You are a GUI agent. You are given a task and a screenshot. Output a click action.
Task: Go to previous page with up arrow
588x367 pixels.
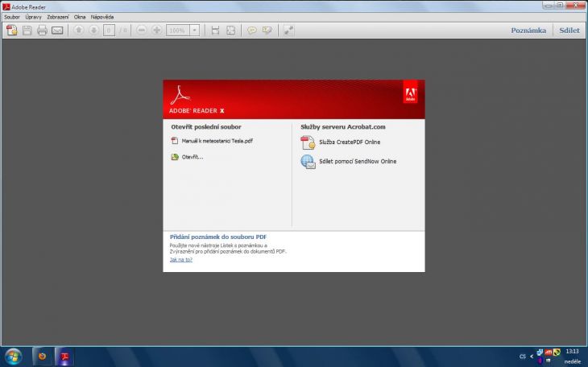78,30
